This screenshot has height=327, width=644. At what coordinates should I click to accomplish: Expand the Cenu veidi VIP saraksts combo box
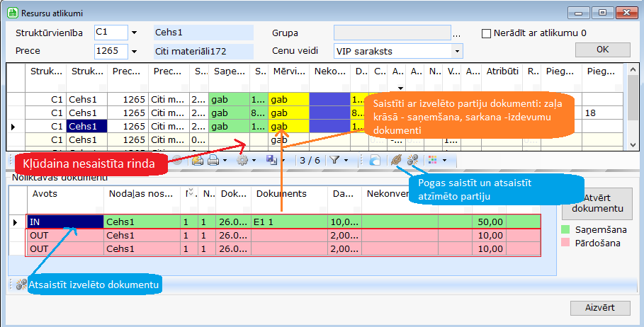pos(457,51)
